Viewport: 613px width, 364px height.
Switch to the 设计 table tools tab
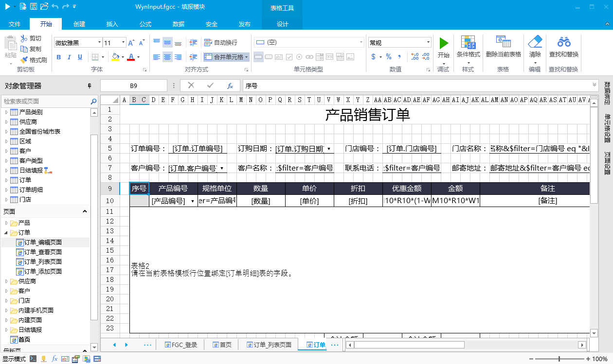click(283, 24)
